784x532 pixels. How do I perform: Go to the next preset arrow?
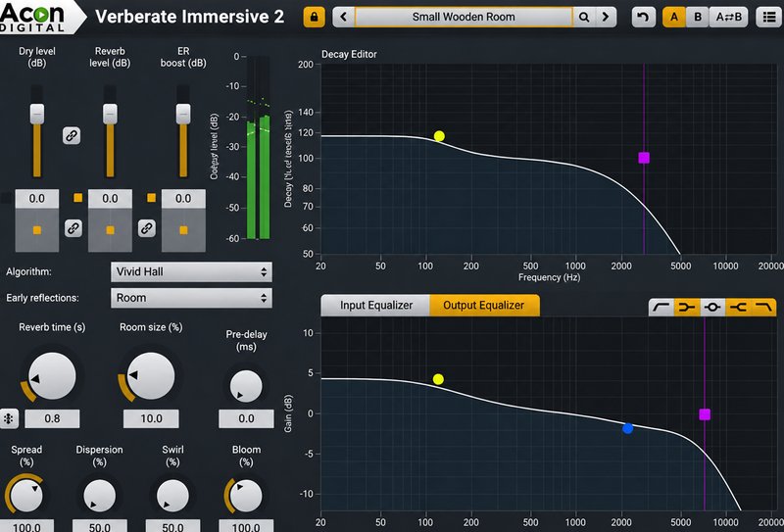coord(606,17)
